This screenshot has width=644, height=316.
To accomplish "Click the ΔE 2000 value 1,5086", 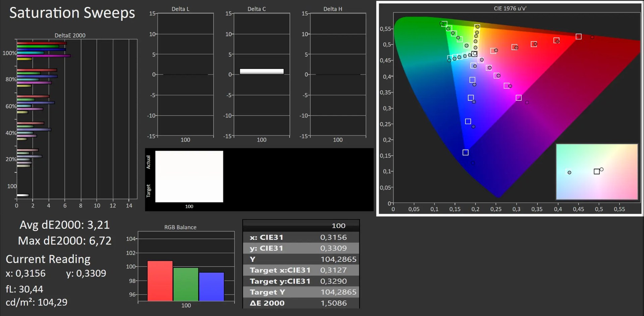I will pos(333,303).
